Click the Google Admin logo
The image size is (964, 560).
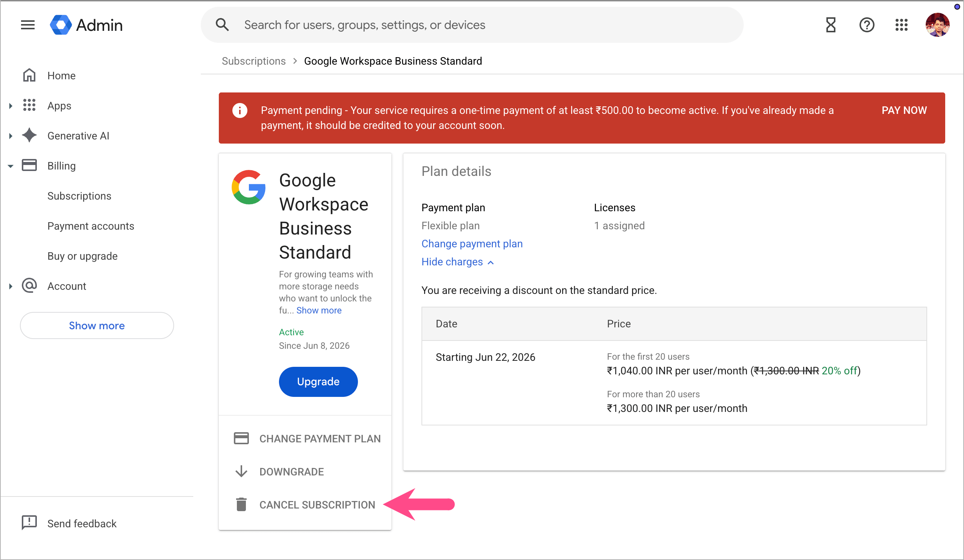pyautogui.click(x=86, y=25)
